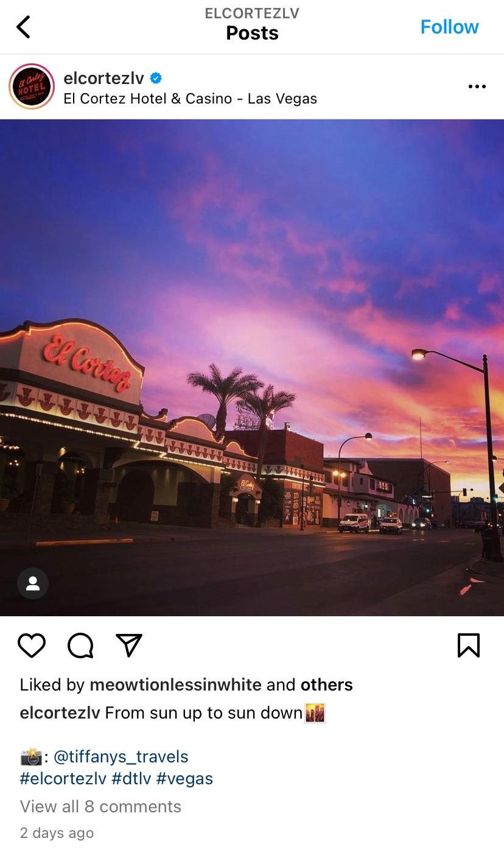Open El Cortez Hotel & Casino location
The height and width of the screenshot is (858, 504).
191,99
